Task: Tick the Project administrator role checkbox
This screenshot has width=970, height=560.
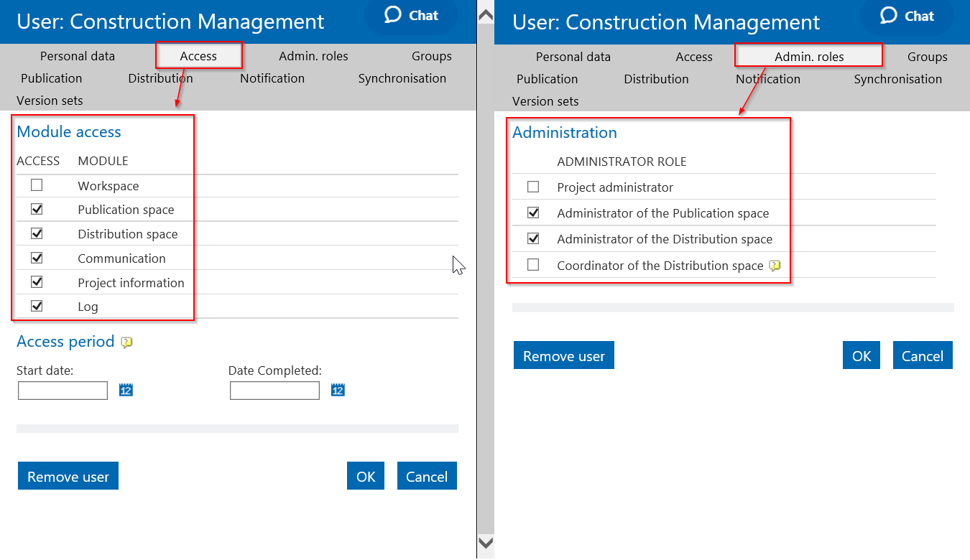Action: pyautogui.click(x=533, y=187)
